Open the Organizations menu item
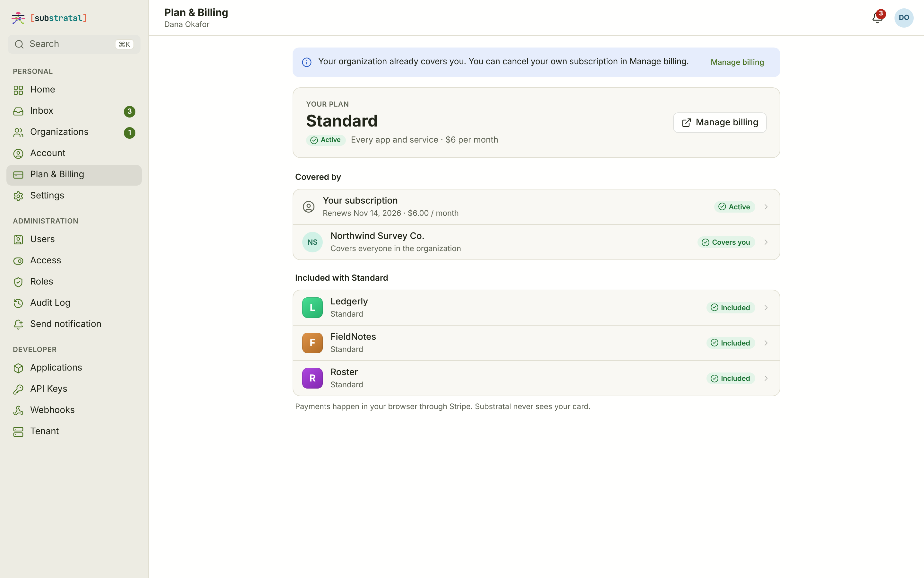Image resolution: width=924 pixels, height=578 pixels. pyautogui.click(x=74, y=132)
